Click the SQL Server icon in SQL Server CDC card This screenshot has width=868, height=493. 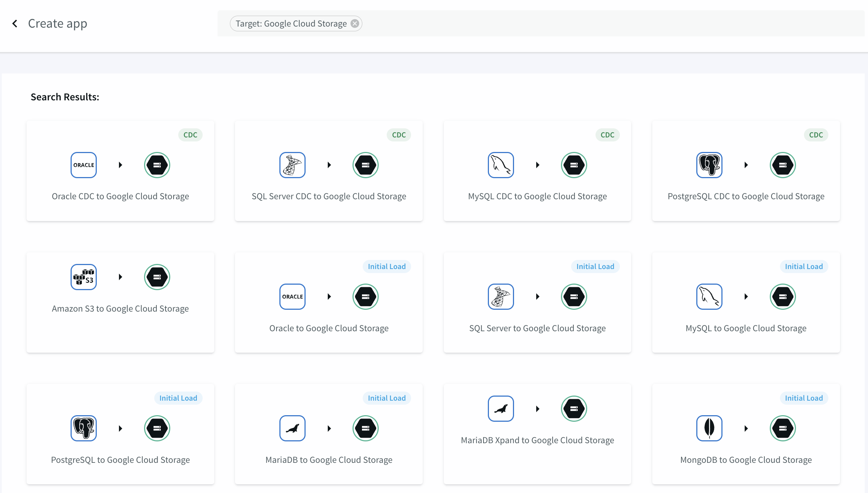coord(292,165)
